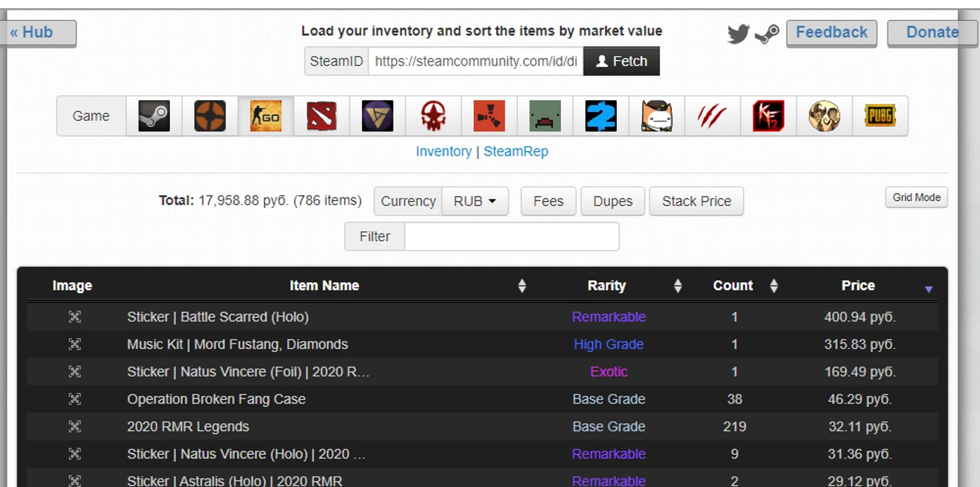Toggle the Price column sort arrow

click(x=929, y=289)
